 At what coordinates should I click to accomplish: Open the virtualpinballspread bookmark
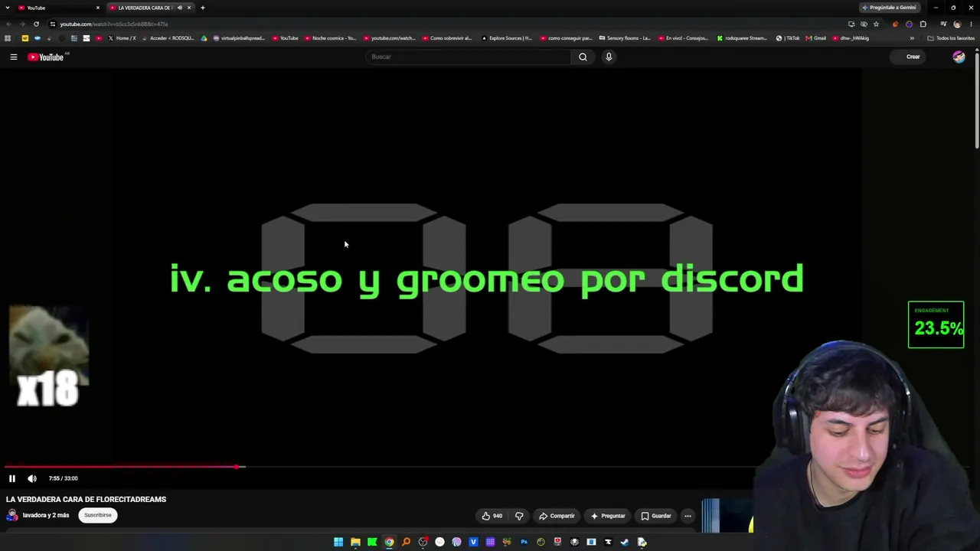coord(238,38)
